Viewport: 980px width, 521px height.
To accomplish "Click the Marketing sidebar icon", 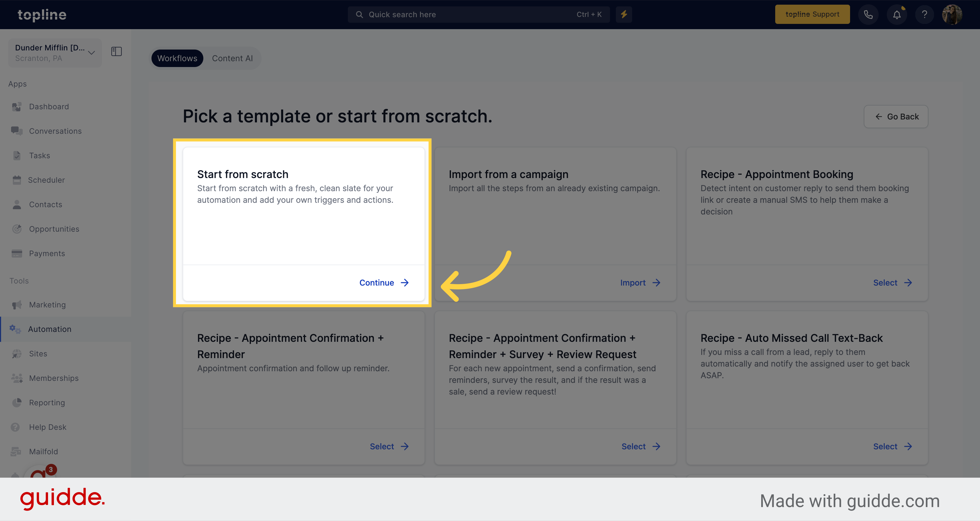I will [x=17, y=304].
